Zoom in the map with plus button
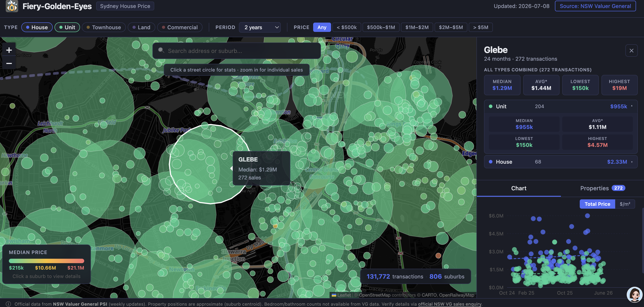The image size is (644, 307). (x=9, y=50)
